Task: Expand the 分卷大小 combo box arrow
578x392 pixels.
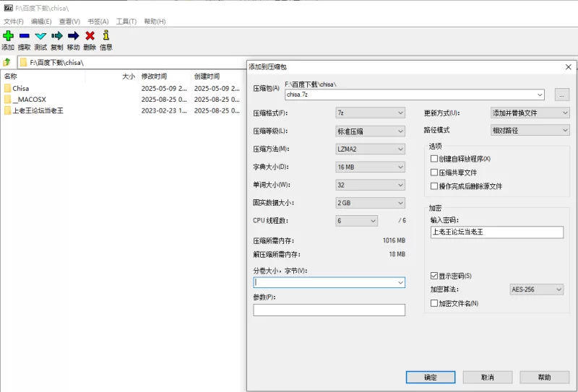Action: [x=400, y=282]
